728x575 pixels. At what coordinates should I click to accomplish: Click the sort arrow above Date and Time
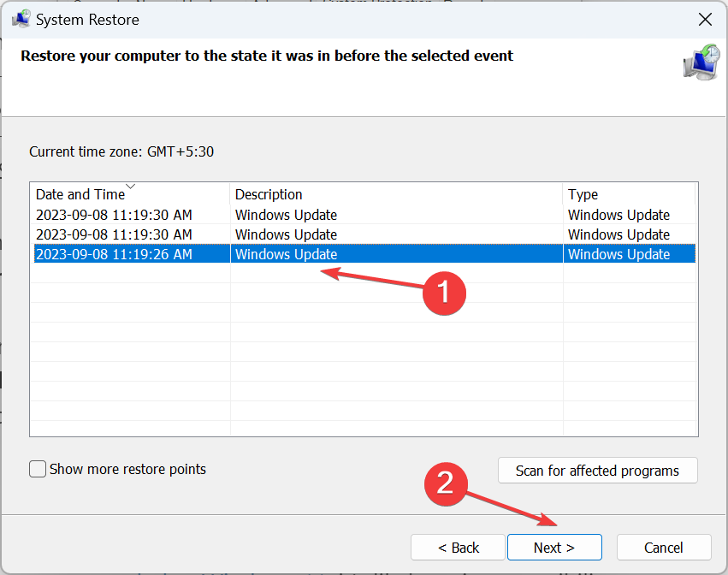(x=130, y=187)
